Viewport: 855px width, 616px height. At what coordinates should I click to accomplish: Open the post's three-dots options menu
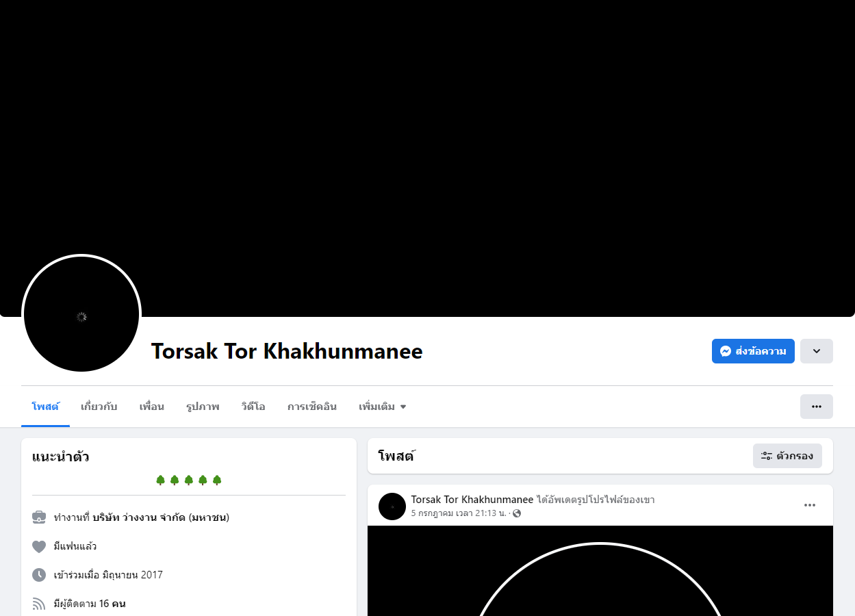[810, 505]
